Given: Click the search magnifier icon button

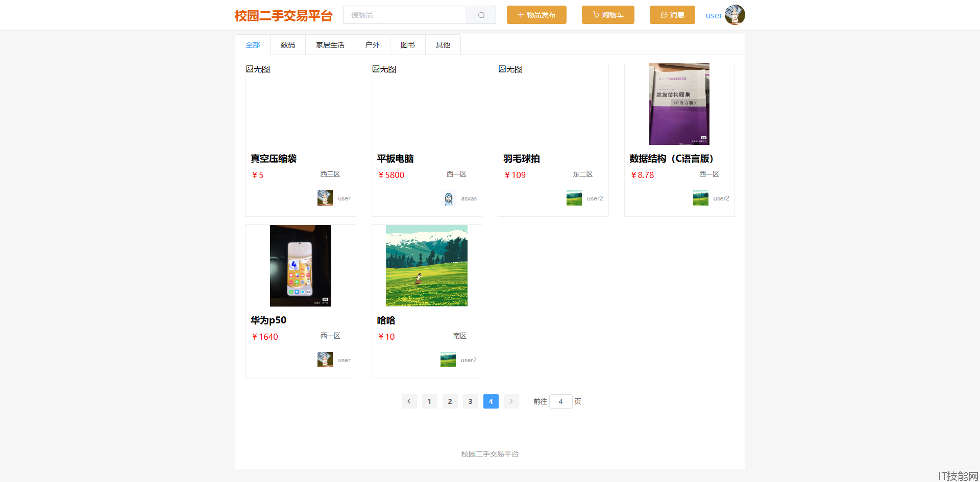Looking at the screenshot, I should pyautogui.click(x=481, y=15).
